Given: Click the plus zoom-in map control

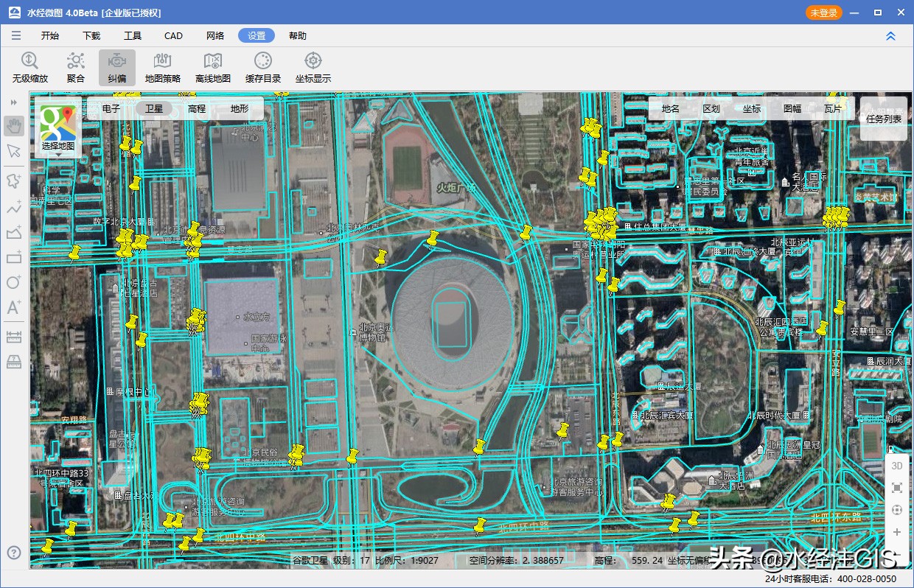Looking at the screenshot, I should click(x=897, y=532).
